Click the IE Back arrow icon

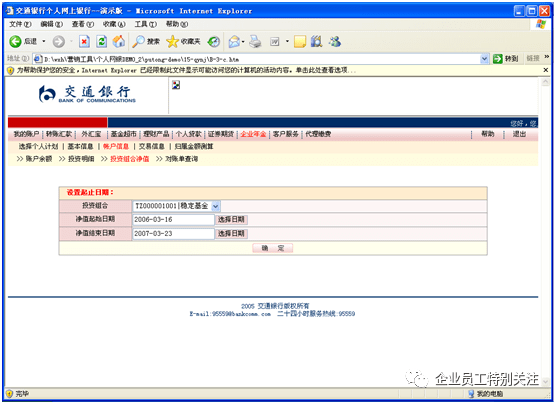click(15, 41)
